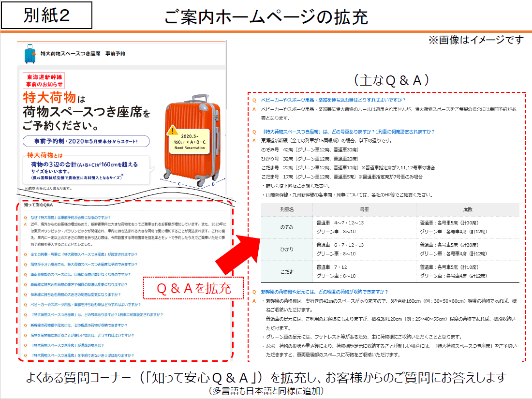This screenshot has width=532, height=399.
Task: Click the "列車名" table column header
Action: tap(287, 210)
